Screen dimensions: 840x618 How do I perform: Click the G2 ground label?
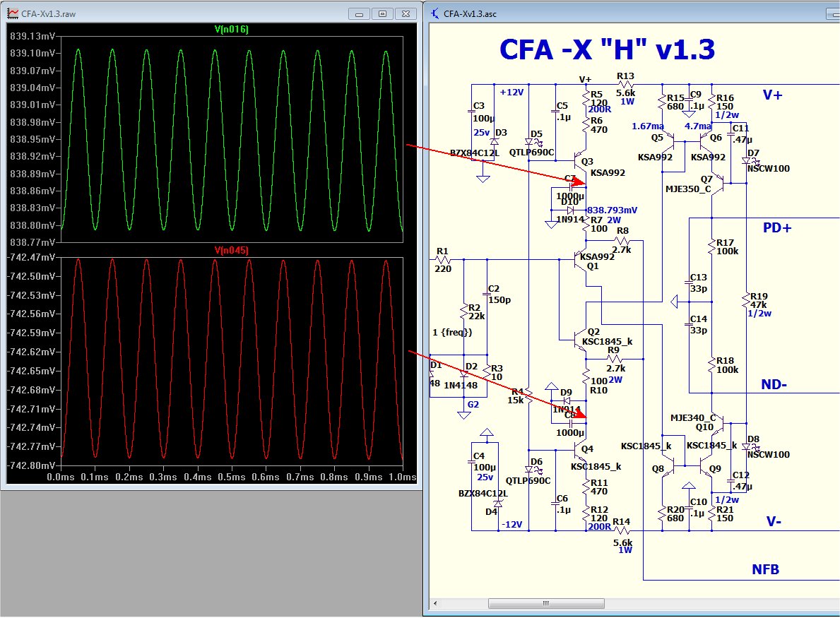(x=473, y=404)
